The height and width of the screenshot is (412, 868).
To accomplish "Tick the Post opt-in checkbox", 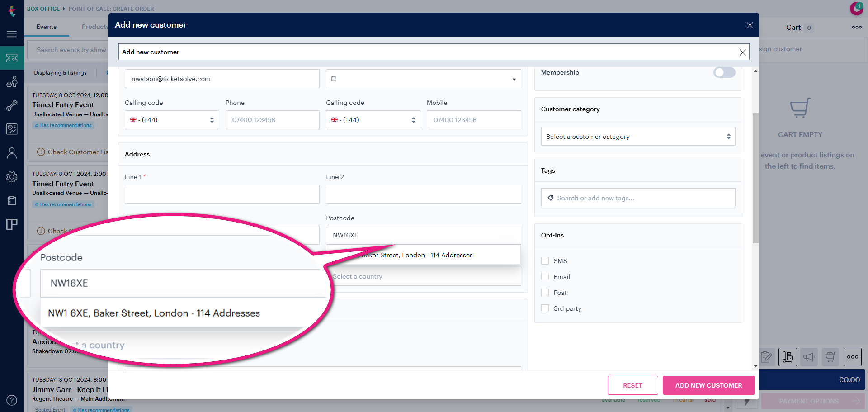I will (x=545, y=293).
